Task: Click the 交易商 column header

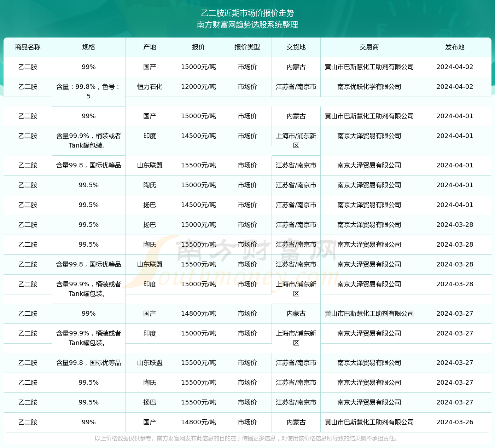Action: (369, 47)
